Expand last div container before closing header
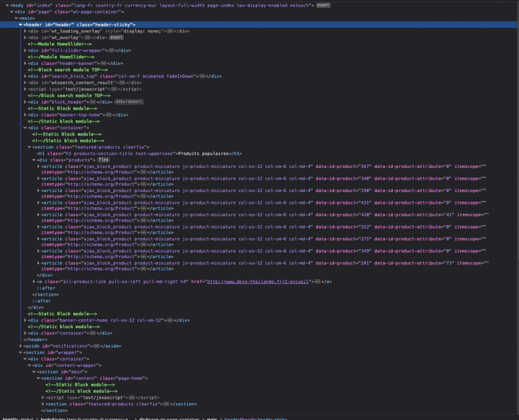The width and height of the screenshot is (519, 420). click(25, 333)
